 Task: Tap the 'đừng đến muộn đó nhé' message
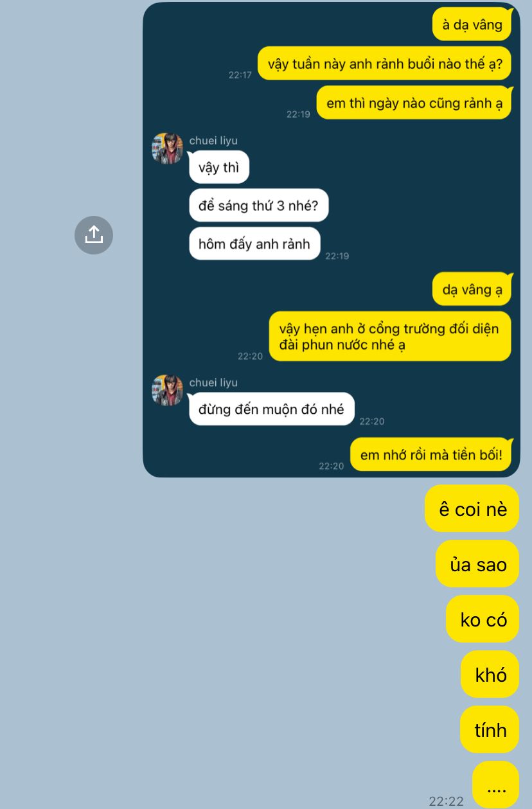pyautogui.click(x=272, y=409)
